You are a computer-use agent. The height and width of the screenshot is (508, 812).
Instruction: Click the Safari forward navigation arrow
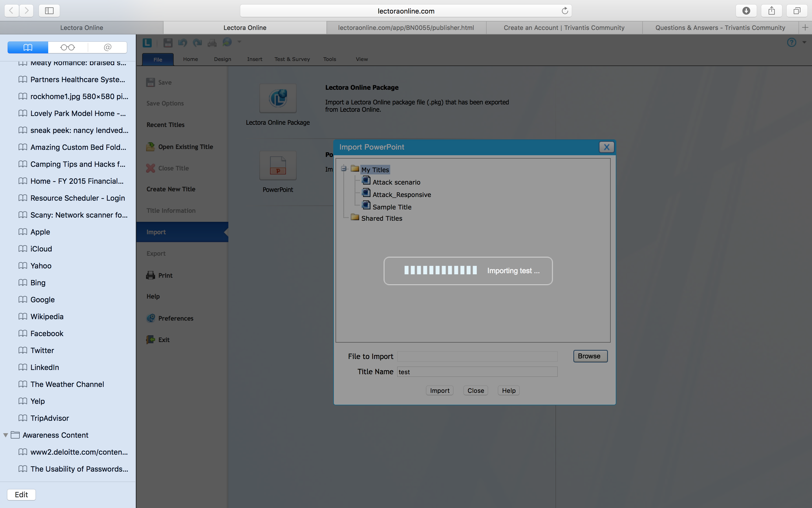click(x=26, y=11)
